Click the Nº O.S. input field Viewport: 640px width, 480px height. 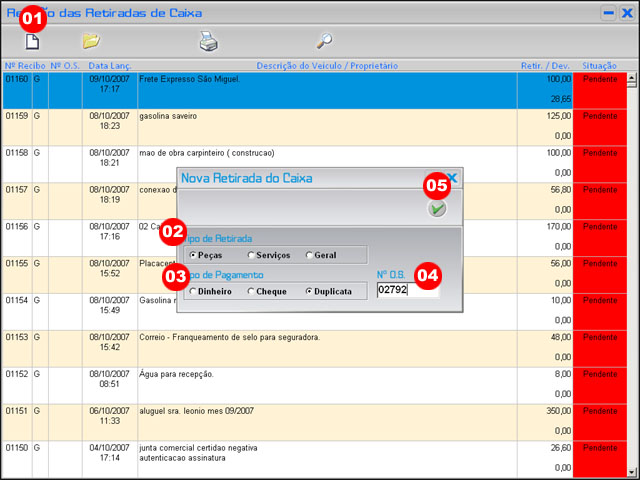(x=407, y=290)
